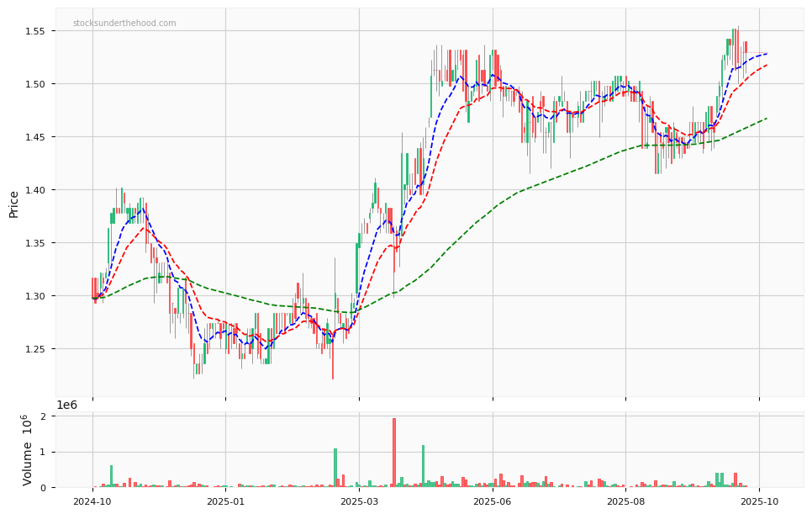Screen dimensions: 812x514
Task: Select the 2025-01 date label on x-axis
Action: click(x=225, y=502)
